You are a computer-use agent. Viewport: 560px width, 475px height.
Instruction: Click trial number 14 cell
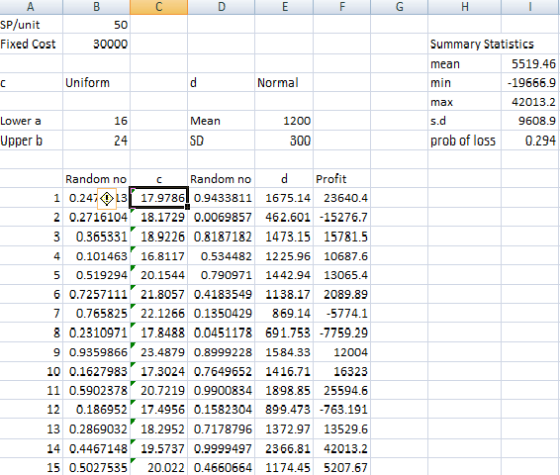point(31,448)
